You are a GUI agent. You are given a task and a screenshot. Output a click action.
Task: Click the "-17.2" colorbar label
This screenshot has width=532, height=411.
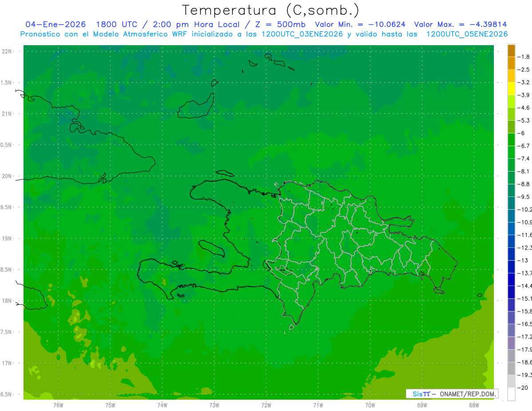point(525,337)
